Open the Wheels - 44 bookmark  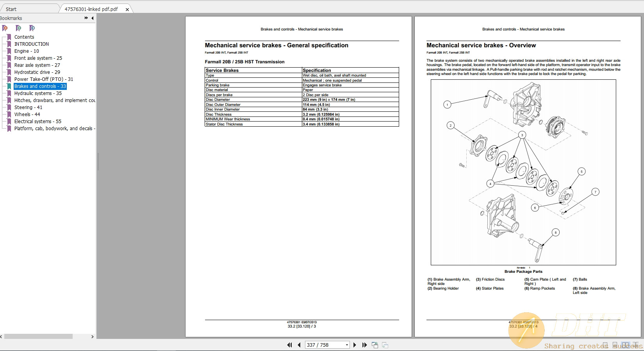pos(27,115)
